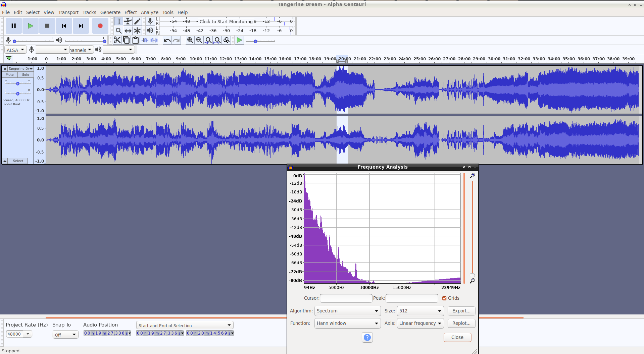
Task: Open the Algorithm Spectrum dropdown
Action: click(347, 311)
